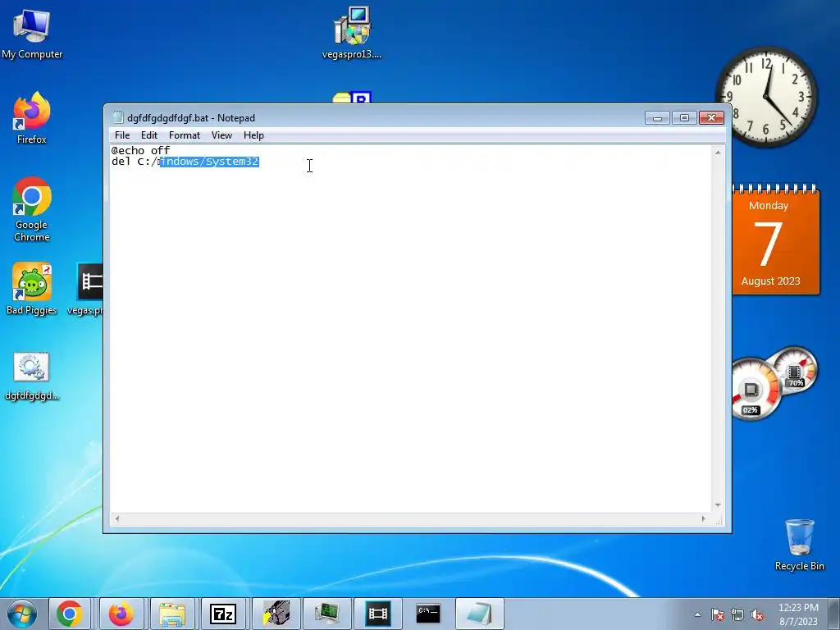This screenshot has width=840, height=630.
Task: Minimize the Notepad window
Action: (657, 118)
